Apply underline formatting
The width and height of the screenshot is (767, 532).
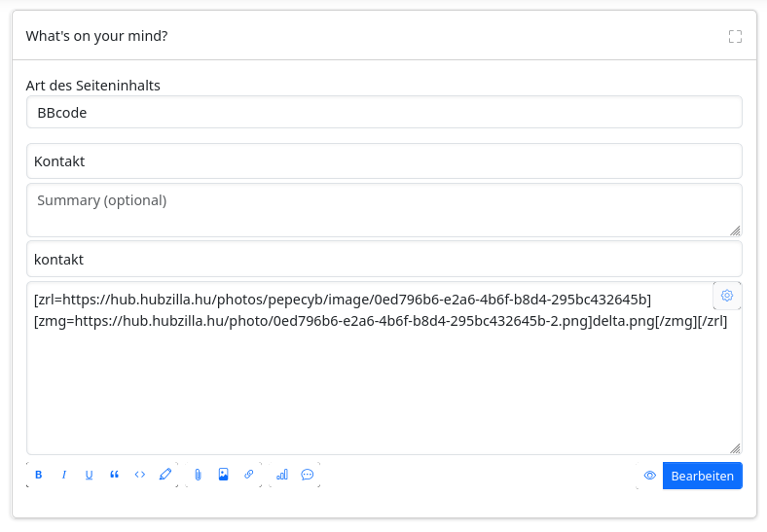click(89, 475)
